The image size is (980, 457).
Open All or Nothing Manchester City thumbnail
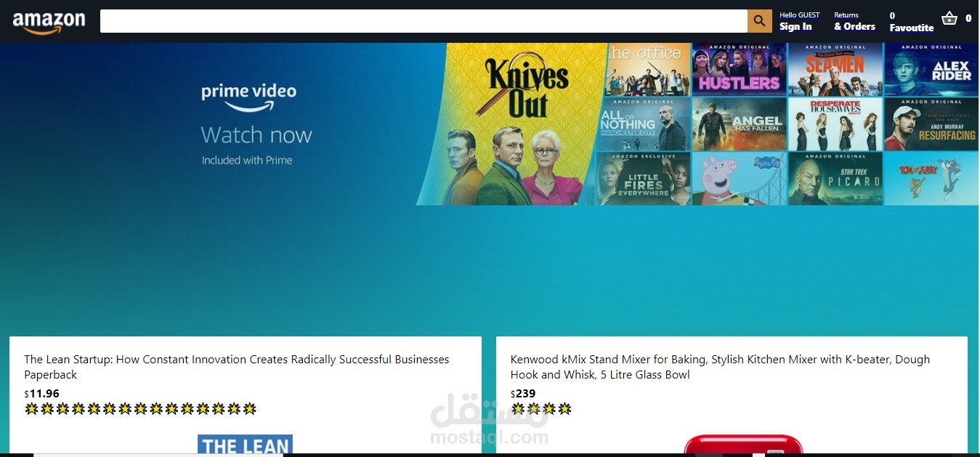pos(644,124)
